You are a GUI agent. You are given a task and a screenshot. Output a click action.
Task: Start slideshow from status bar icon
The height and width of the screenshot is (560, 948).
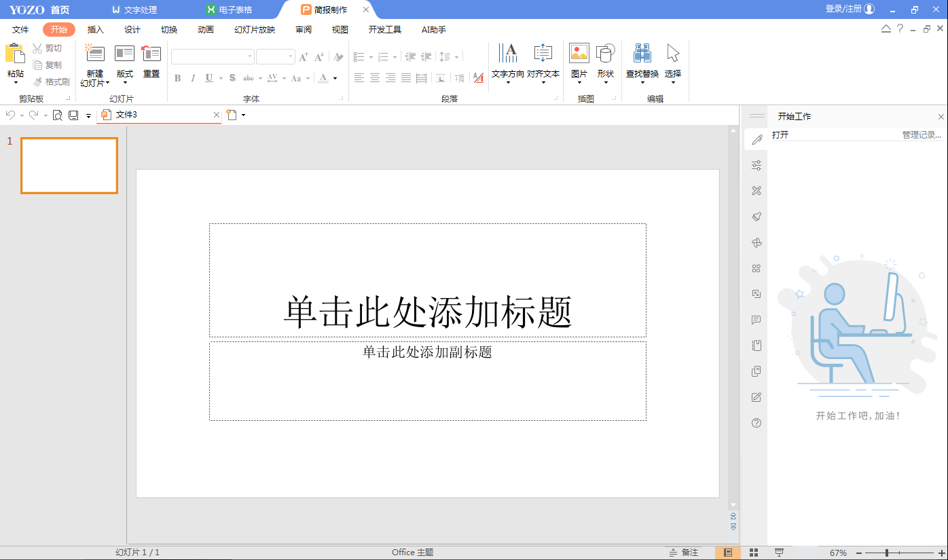(780, 553)
